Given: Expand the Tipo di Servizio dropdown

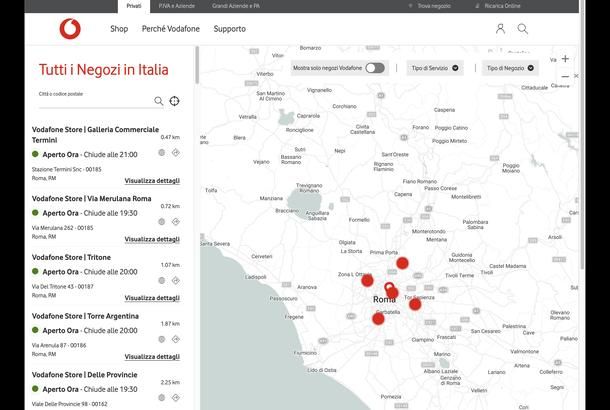Looking at the screenshot, I should [x=435, y=68].
